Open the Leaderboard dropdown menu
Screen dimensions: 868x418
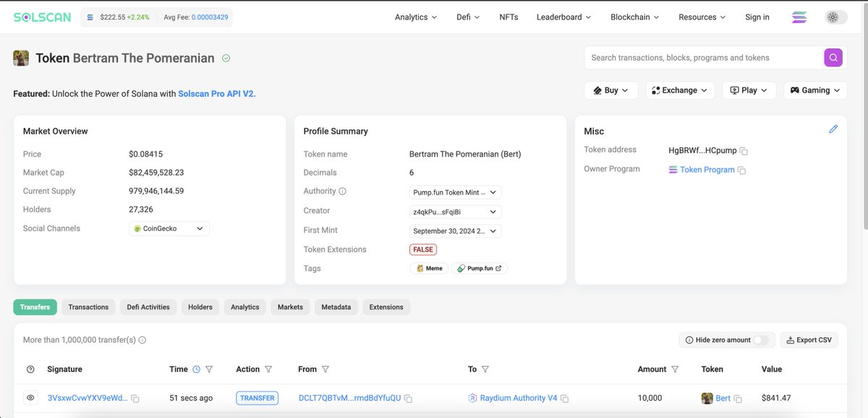(563, 17)
